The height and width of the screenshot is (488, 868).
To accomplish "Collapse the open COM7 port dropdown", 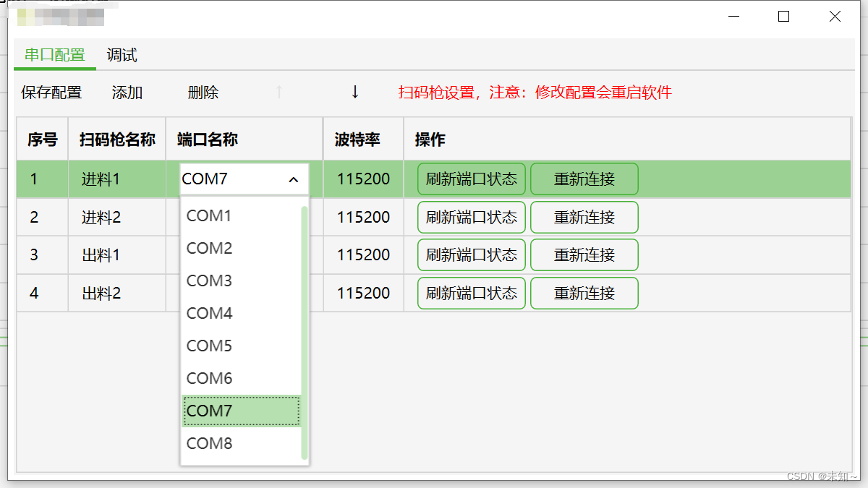I will tap(293, 179).
